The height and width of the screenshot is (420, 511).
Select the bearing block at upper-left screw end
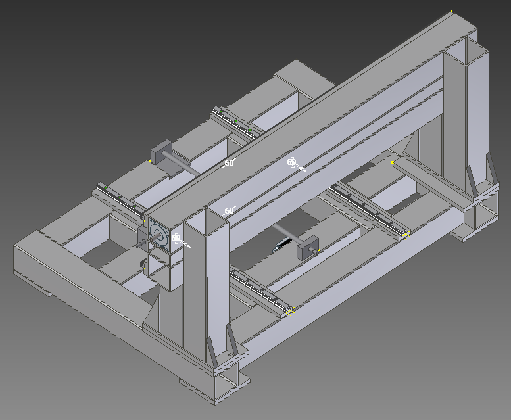(161, 152)
